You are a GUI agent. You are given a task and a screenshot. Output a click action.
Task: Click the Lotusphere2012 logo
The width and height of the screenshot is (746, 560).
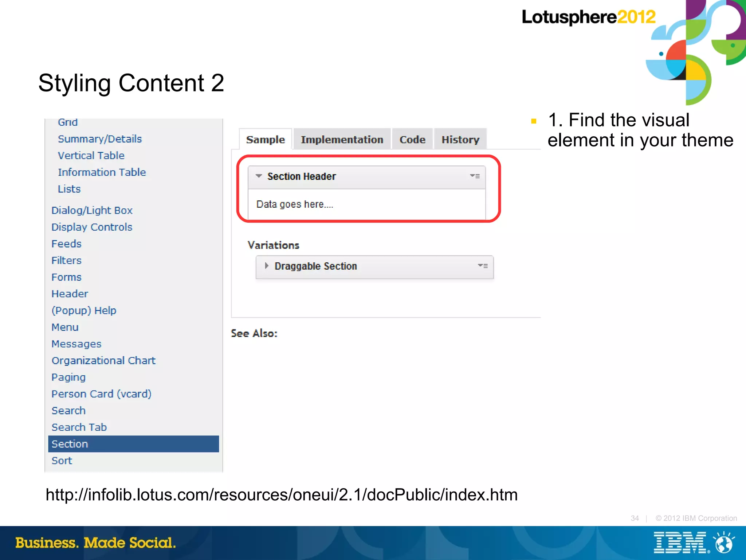click(x=588, y=17)
